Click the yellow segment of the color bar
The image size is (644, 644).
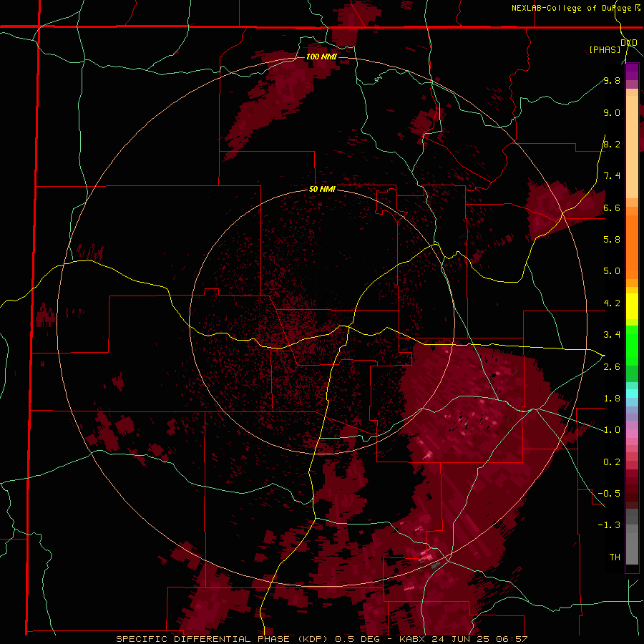(632, 306)
